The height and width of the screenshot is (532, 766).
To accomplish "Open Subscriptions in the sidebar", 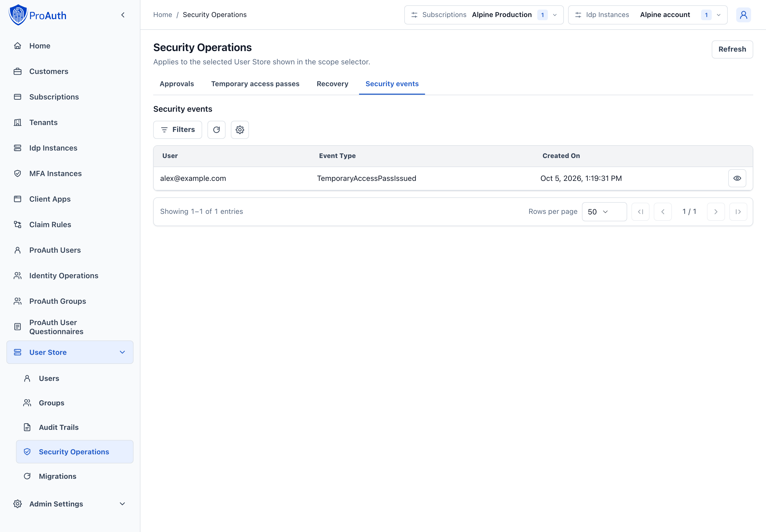I will click(70, 97).
